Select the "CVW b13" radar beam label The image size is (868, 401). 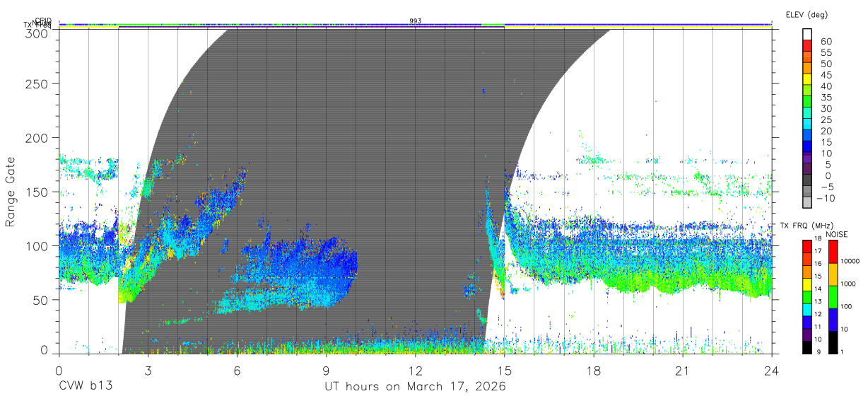(x=86, y=387)
